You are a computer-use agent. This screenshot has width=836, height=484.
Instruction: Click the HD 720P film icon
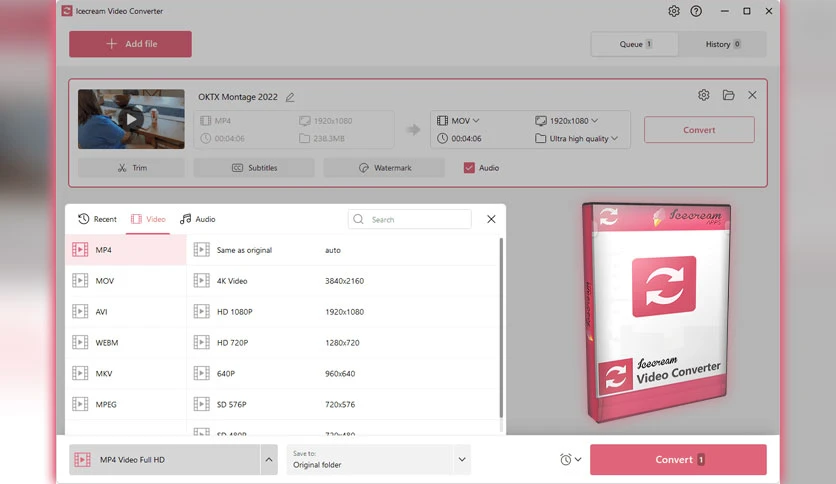(x=202, y=342)
